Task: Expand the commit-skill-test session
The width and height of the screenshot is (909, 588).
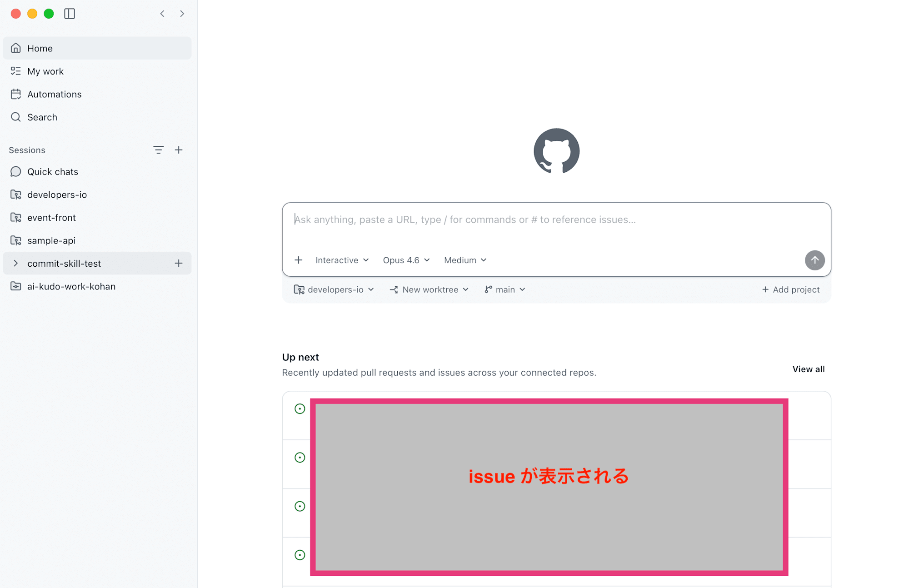Action: [16, 263]
